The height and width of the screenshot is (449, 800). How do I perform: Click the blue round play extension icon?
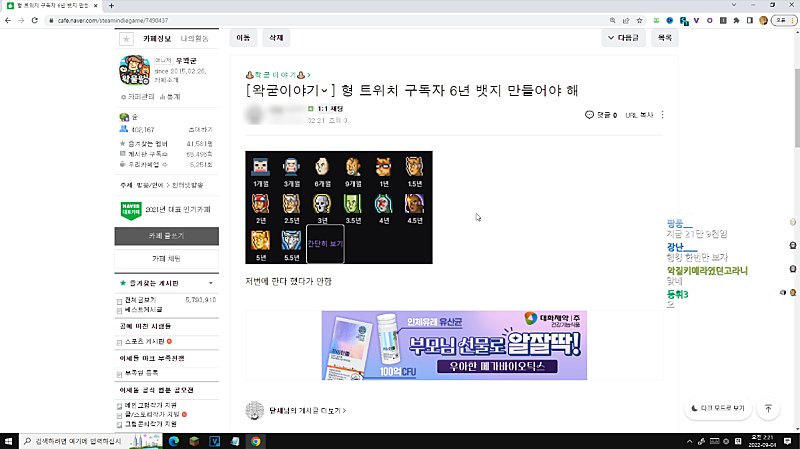(x=669, y=20)
